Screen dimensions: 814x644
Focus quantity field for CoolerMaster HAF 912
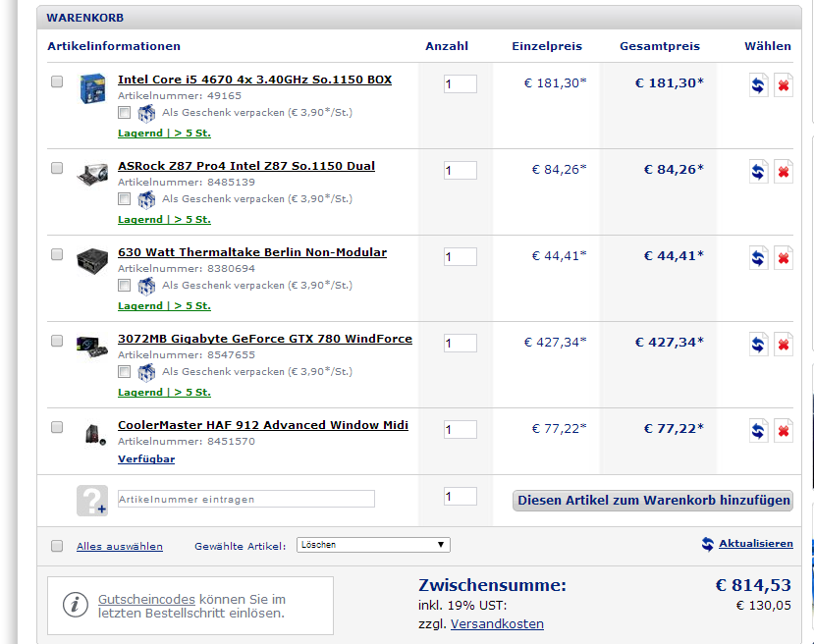click(460, 430)
